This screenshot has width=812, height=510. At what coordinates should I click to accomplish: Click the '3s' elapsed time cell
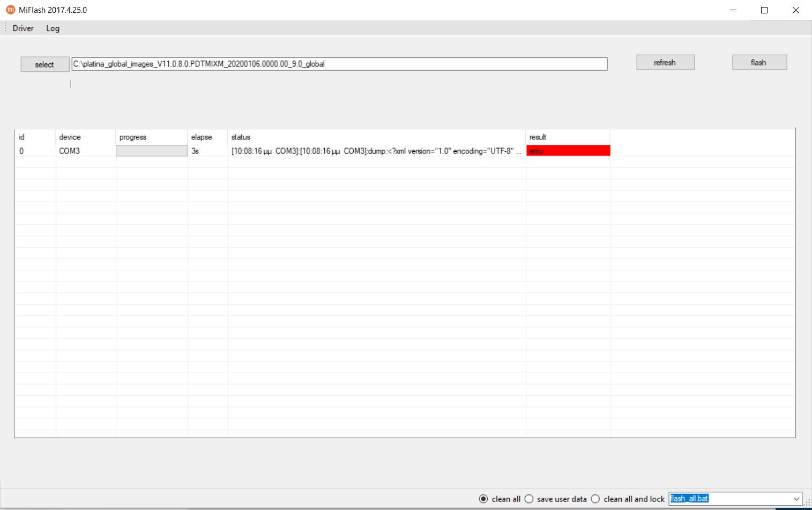point(208,151)
